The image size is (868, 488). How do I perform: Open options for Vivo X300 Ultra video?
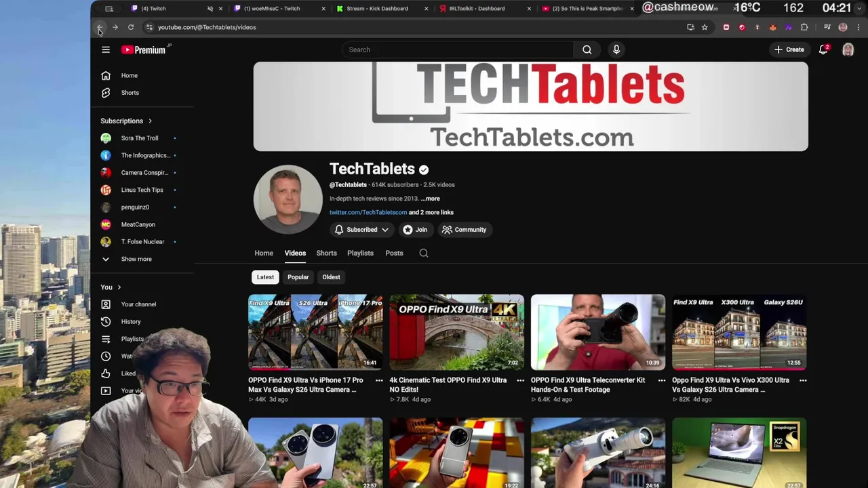coord(803,380)
